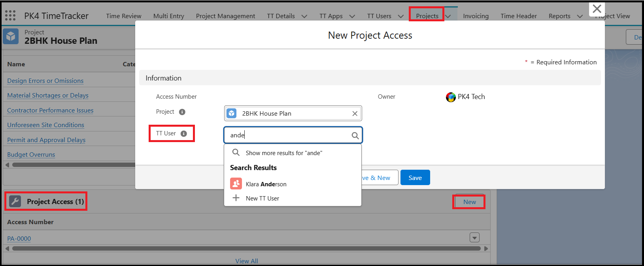The width and height of the screenshot is (644, 266).
Task: Click left arrow of Project Access scrollbar
Action: tap(7, 249)
